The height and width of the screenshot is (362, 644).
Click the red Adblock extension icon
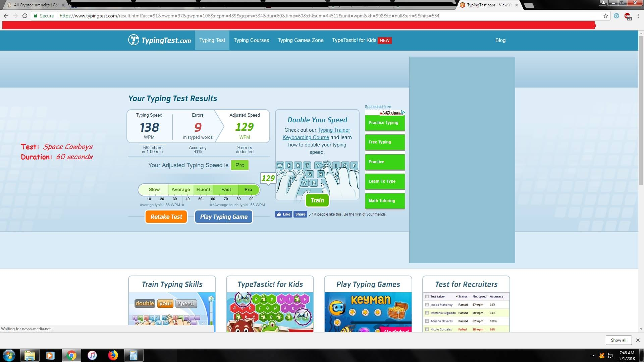click(x=628, y=16)
